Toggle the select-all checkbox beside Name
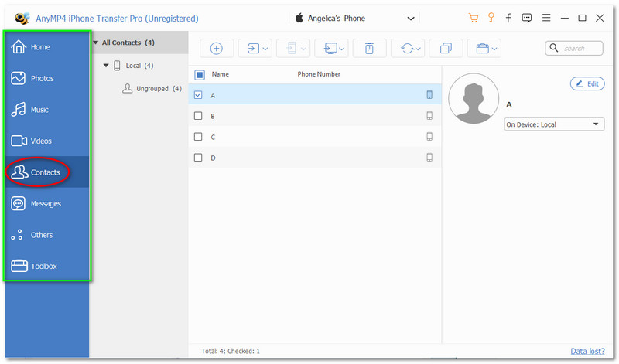This screenshot has width=619, height=364. (x=200, y=75)
